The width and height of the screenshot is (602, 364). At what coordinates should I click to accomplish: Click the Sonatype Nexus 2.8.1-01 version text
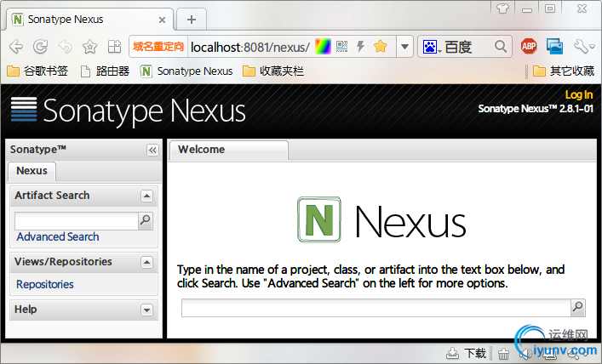(536, 109)
